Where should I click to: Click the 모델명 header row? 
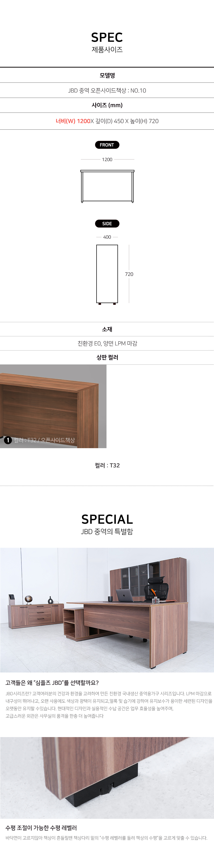(x=107, y=76)
